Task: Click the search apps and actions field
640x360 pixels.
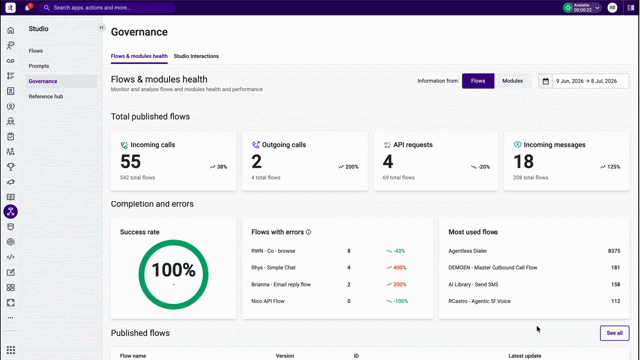Action: pyautogui.click(x=107, y=7)
